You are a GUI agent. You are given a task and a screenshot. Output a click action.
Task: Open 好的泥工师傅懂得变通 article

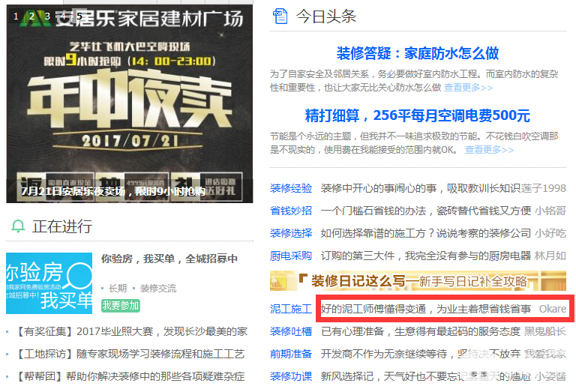click(x=425, y=309)
